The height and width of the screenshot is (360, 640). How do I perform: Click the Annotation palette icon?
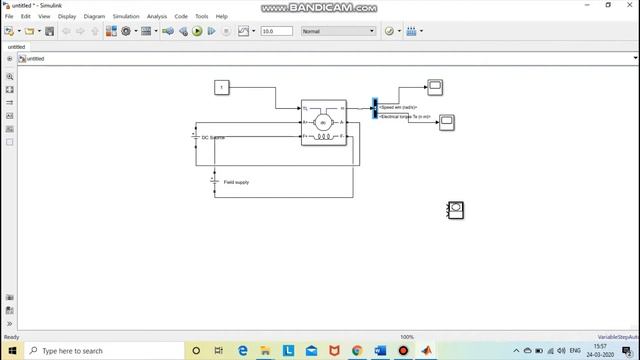tap(10, 116)
